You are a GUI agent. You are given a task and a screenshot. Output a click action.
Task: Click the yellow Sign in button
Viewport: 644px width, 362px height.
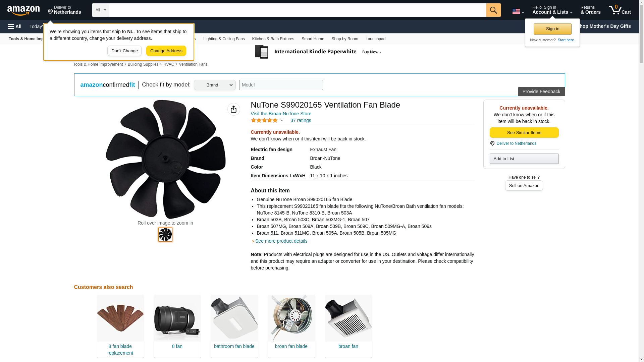552,29
